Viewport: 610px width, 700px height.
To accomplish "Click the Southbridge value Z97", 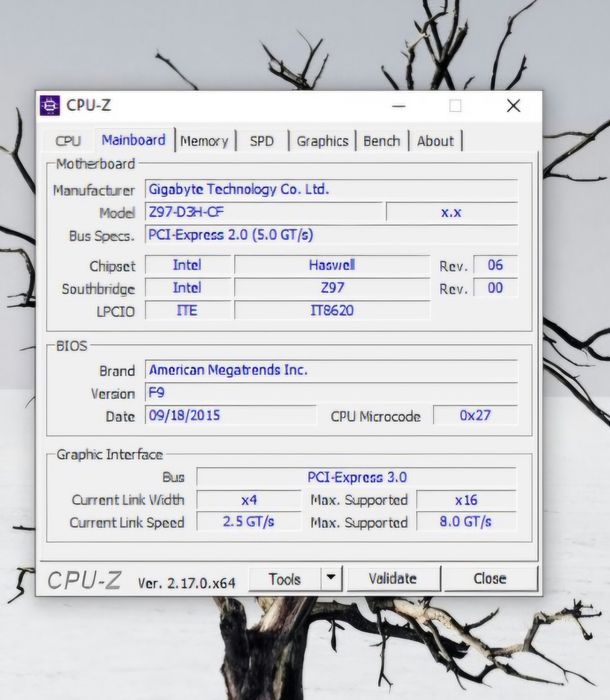I will tap(332, 288).
